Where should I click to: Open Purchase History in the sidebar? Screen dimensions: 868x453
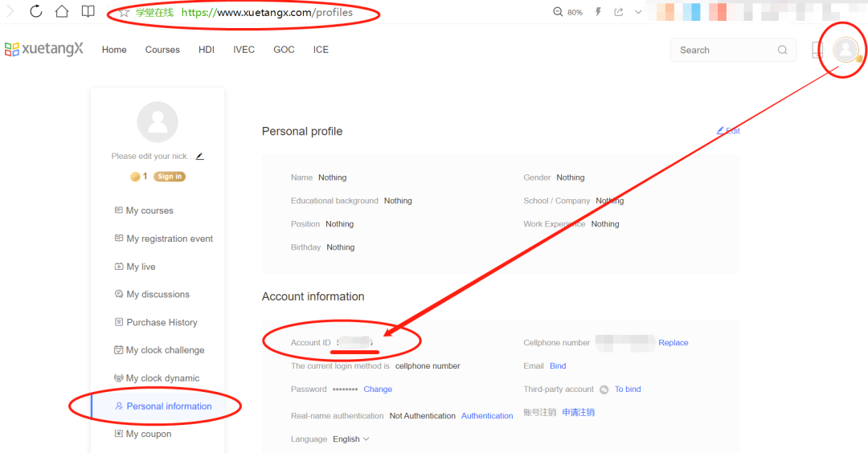point(162,322)
